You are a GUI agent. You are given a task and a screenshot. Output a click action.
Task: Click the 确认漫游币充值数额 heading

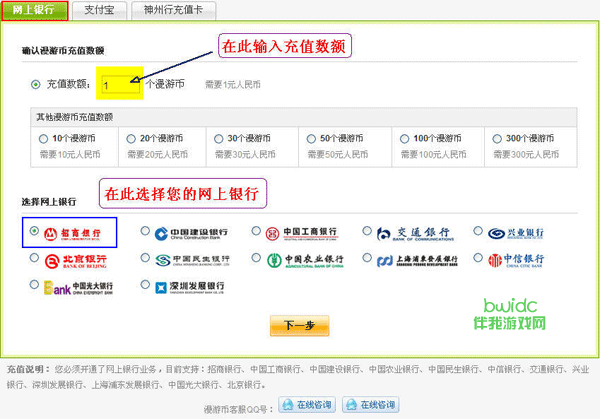click(x=63, y=51)
